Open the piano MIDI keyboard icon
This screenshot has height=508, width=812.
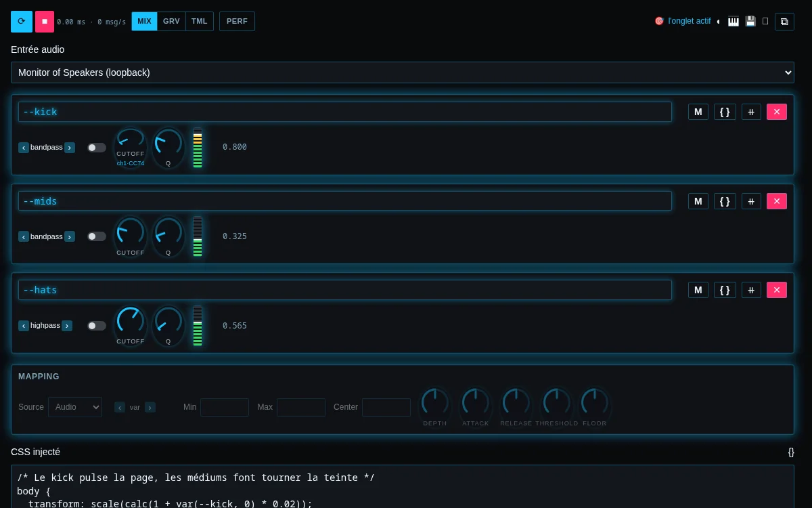(x=734, y=21)
